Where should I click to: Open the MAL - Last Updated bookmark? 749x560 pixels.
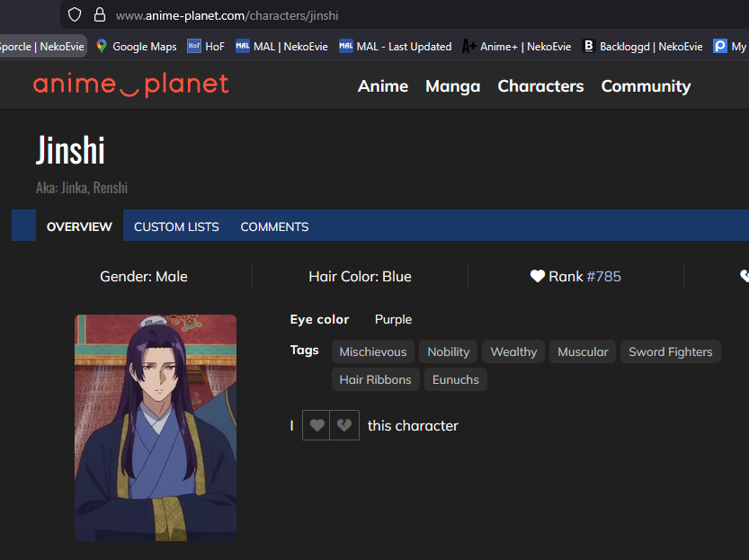tap(395, 47)
